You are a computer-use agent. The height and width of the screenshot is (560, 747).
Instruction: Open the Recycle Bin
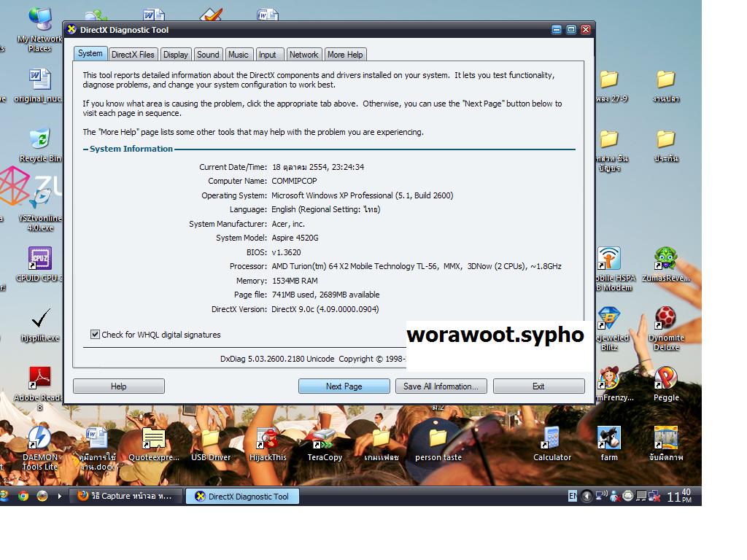[40, 140]
